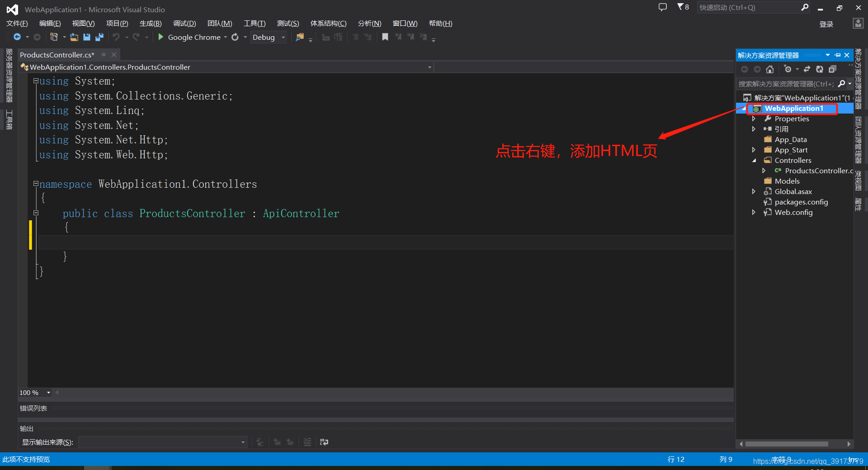This screenshot has width=868, height=470.
Task: Collapse the ProductsController class outlining block
Action: (36, 213)
